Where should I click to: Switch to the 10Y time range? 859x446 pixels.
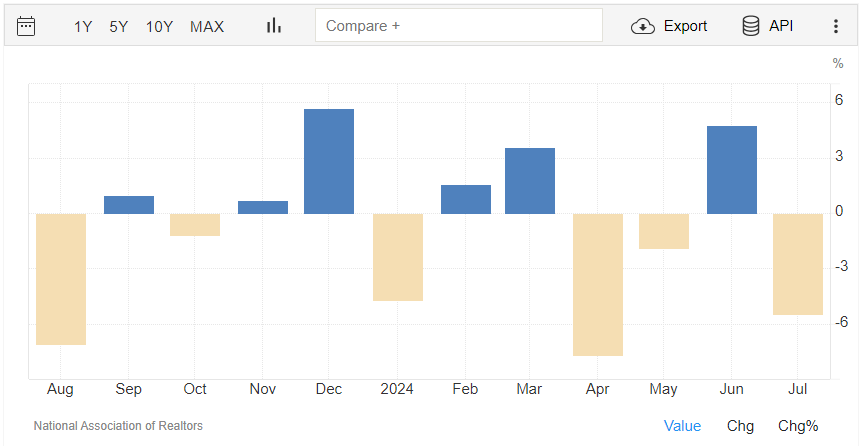(159, 27)
